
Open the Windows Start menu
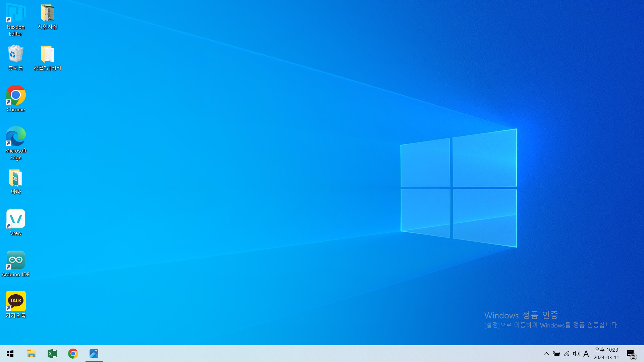click(x=10, y=354)
